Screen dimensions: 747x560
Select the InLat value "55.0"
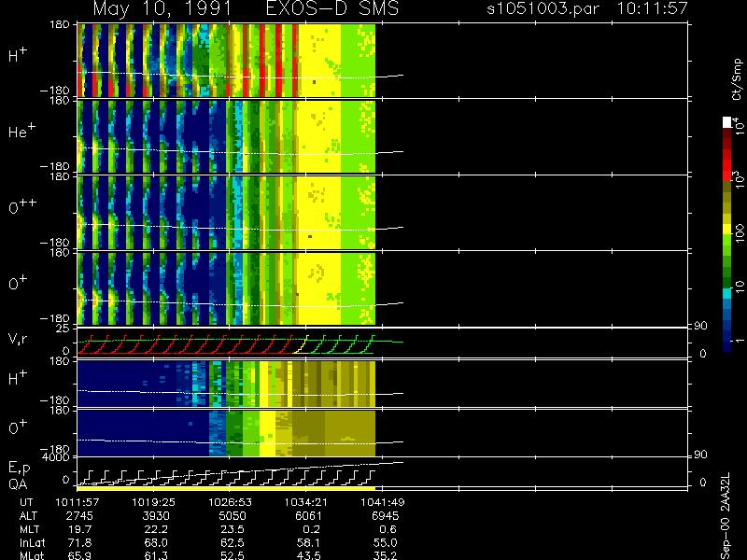386,542
